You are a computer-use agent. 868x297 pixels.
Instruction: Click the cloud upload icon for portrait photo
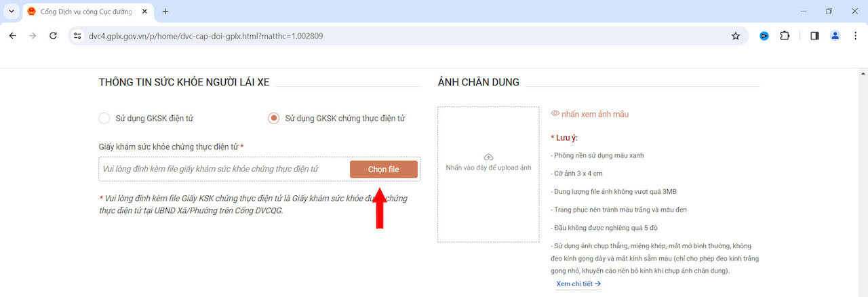point(488,157)
